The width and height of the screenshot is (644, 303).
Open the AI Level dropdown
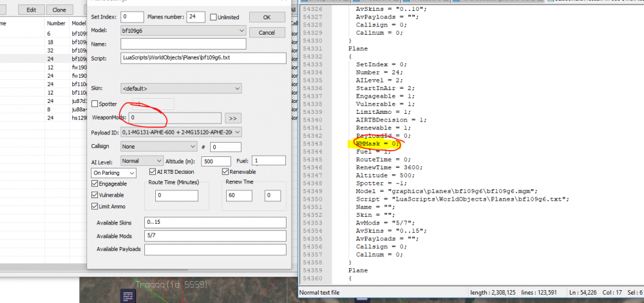[x=142, y=161]
